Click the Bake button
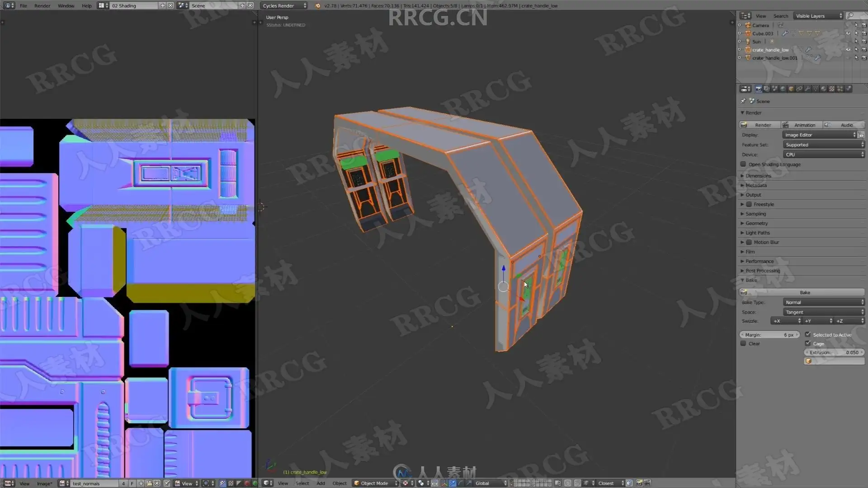Image resolution: width=868 pixels, height=488 pixels. [x=802, y=292]
